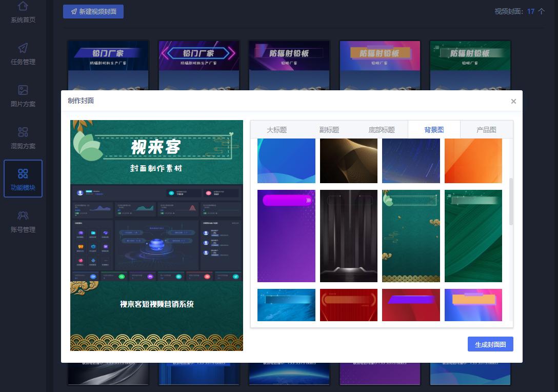Close the 制作封面 dialog
The width and height of the screenshot is (558, 392).
tap(513, 101)
